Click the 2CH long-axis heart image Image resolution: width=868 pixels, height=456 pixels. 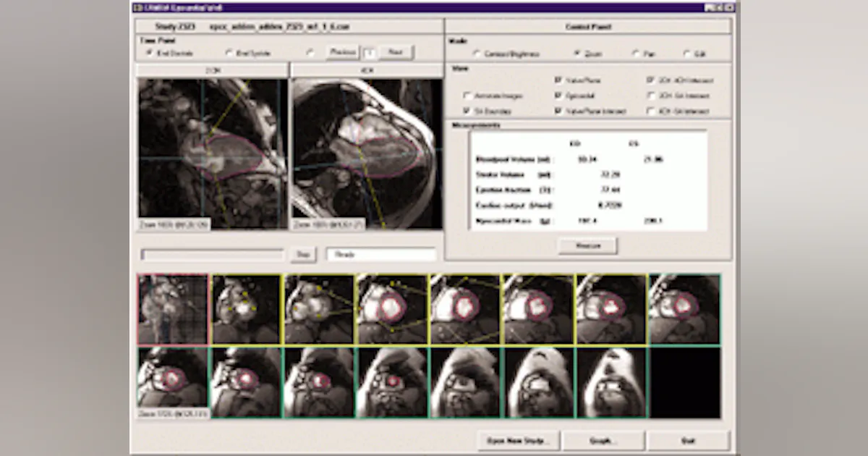pos(212,154)
